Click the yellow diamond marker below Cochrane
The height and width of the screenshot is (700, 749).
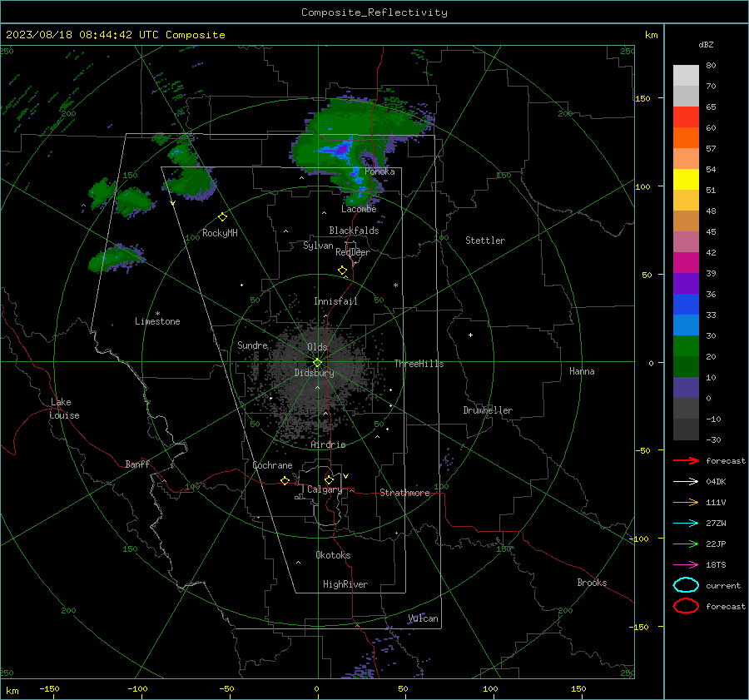285,480
